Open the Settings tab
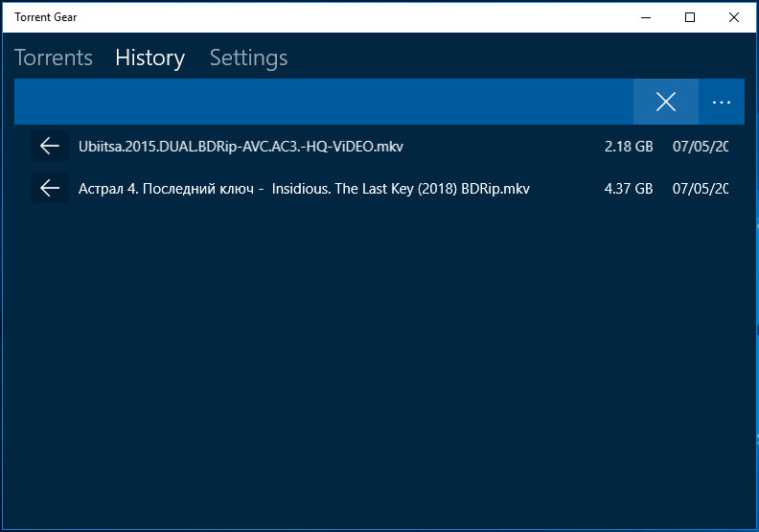759x532 pixels. coord(248,58)
